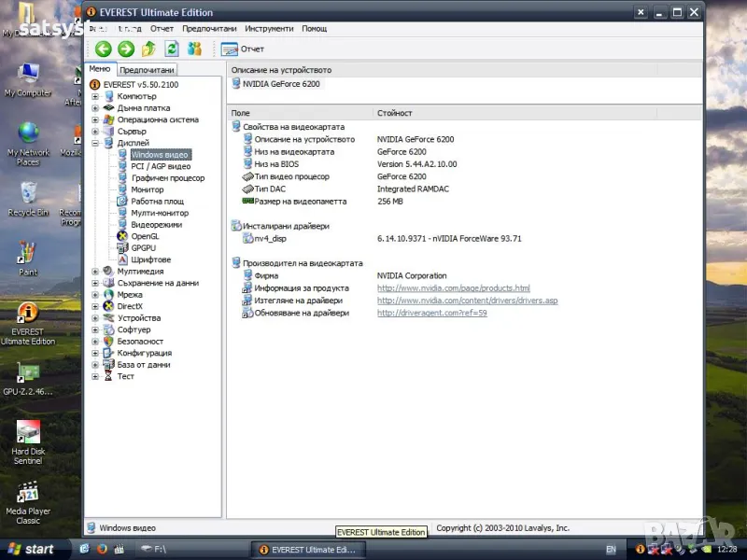Viewport: 747px width, 560px height.
Task: Open the nvidia.com products page link
Action: 453,288
